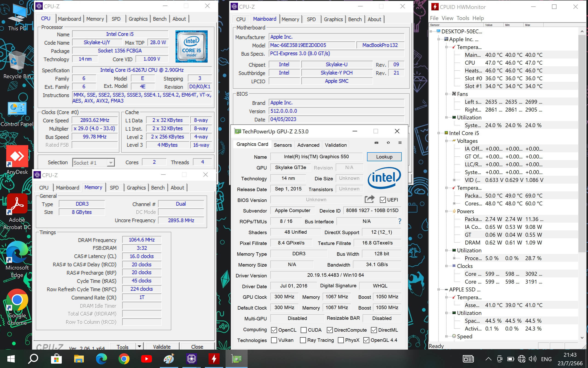
Task: Click the GPU-Z screenshot camera icon
Action: (376, 143)
